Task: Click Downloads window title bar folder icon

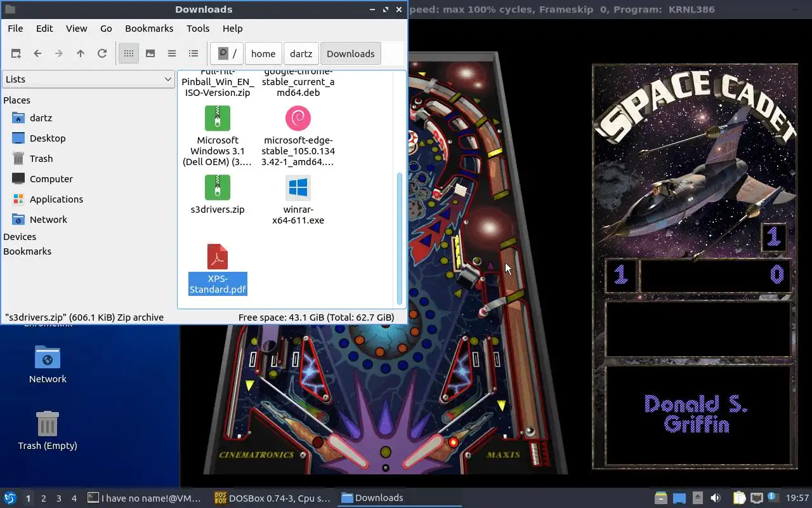Action: point(10,10)
